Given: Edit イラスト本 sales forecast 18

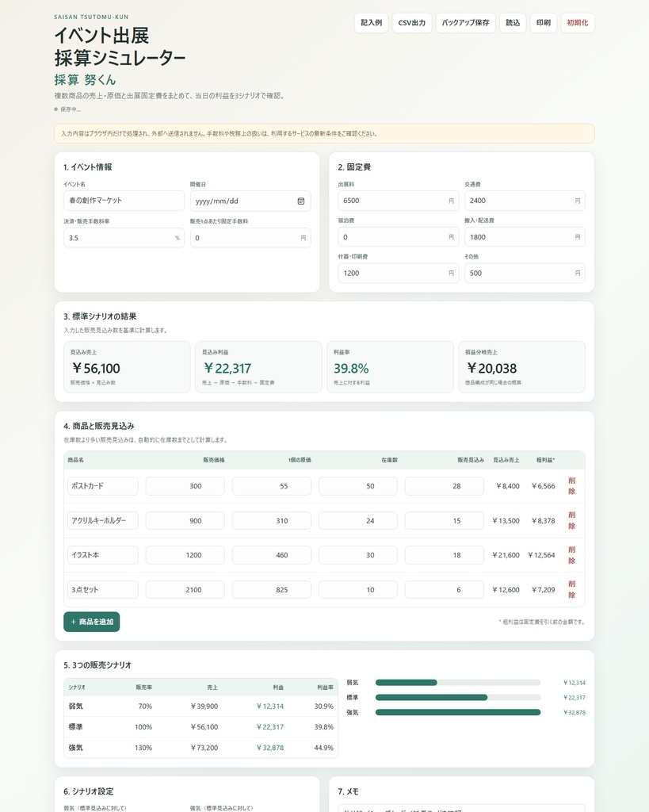Looking at the screenshot, I should pos(445,554).
